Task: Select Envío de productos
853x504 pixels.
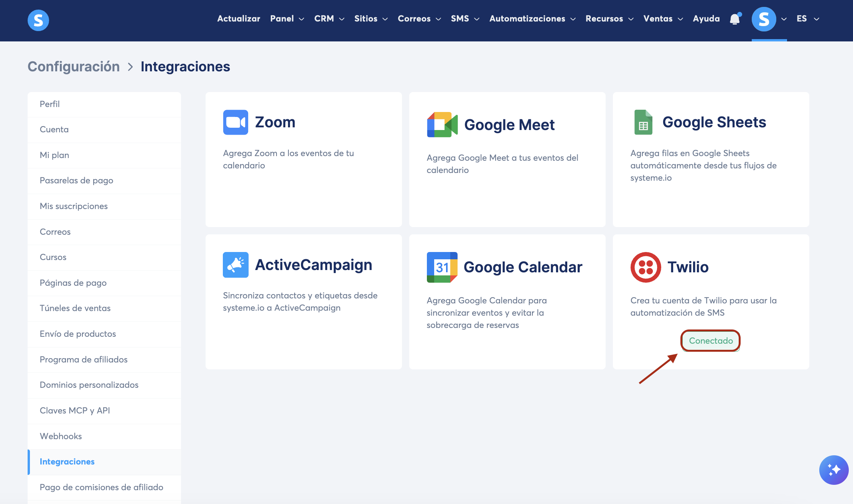Action: (104, 334)
